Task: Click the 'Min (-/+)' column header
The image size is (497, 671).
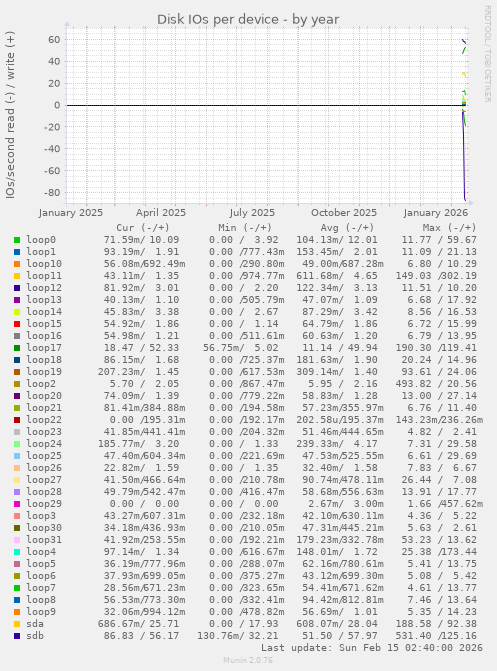Action: click(x=245, y=228)
